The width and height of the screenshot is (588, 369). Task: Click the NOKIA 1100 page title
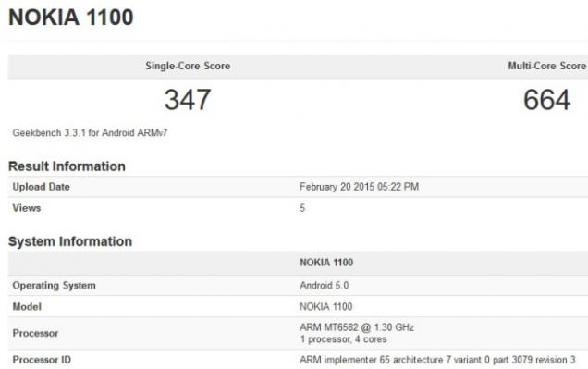71,18
